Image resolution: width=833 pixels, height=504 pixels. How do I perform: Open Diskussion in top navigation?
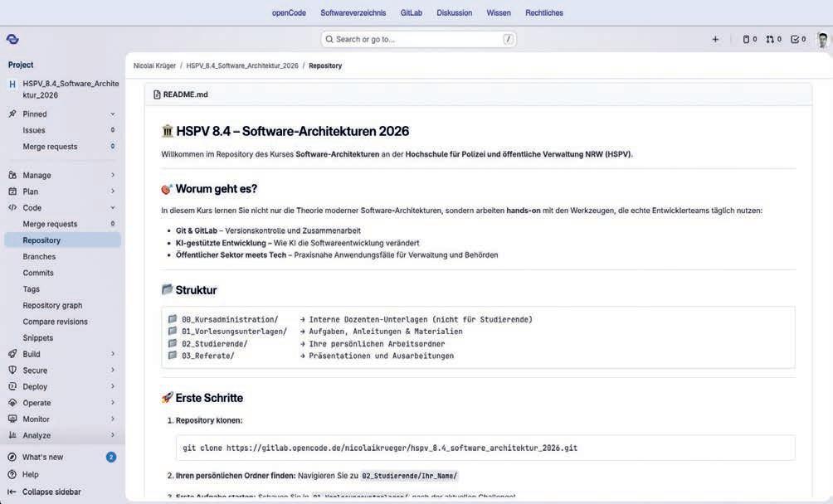pyautogui.click(x=454, y=12)
